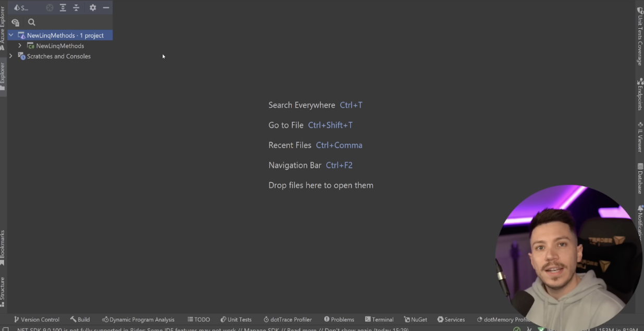The image size is (644, 331).
Task: Click the search icon in Solution view
Action: click(x=31, y=22)
